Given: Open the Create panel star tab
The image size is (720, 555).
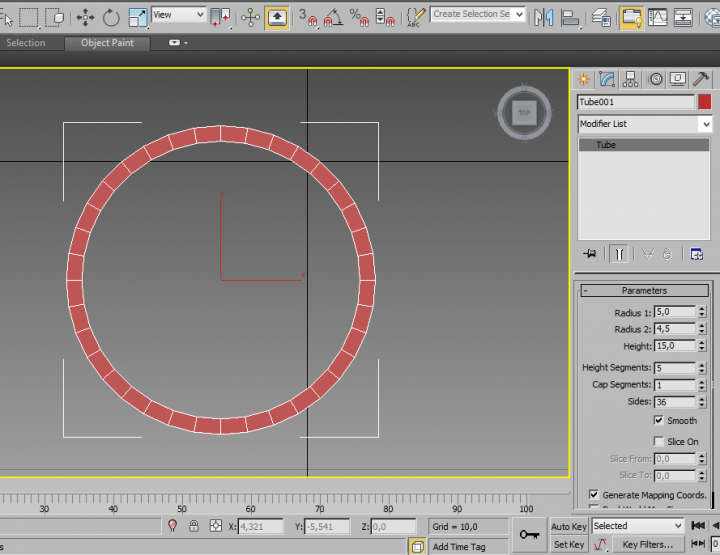Looking at the screenshot, I should point(583,79).
